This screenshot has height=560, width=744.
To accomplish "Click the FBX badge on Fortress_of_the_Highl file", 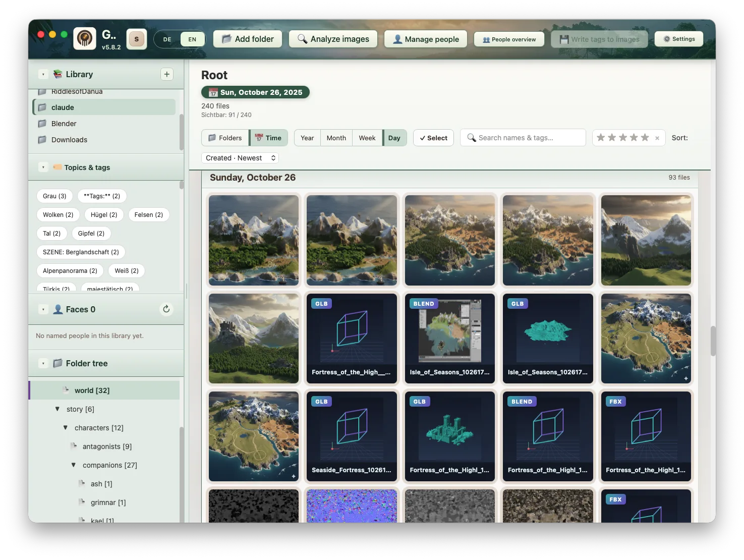I will (615, 402).
